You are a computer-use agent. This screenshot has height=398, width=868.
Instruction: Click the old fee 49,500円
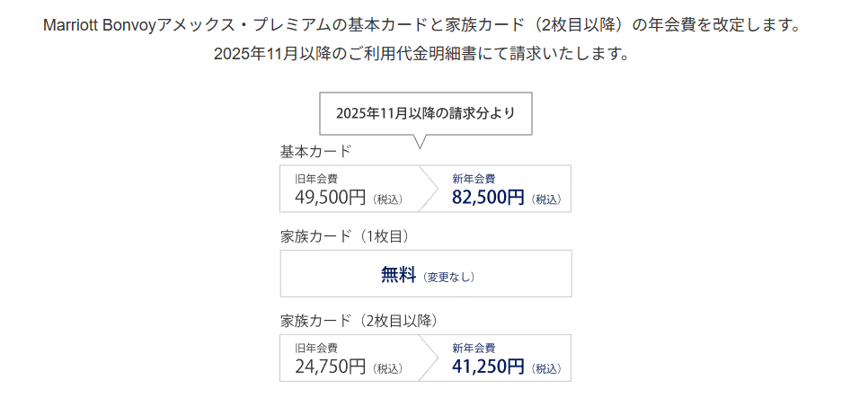tap(331, 197)
